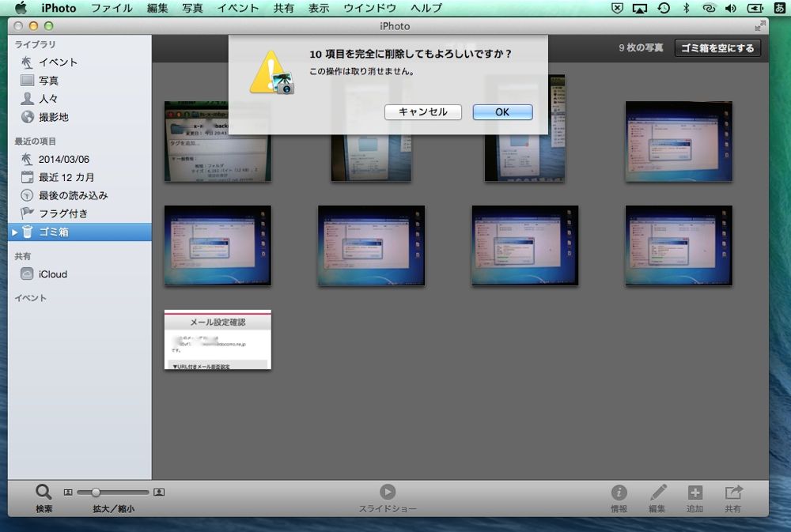Select the third thumbnail in second row
791x532 pixels.
click(524, 246)
